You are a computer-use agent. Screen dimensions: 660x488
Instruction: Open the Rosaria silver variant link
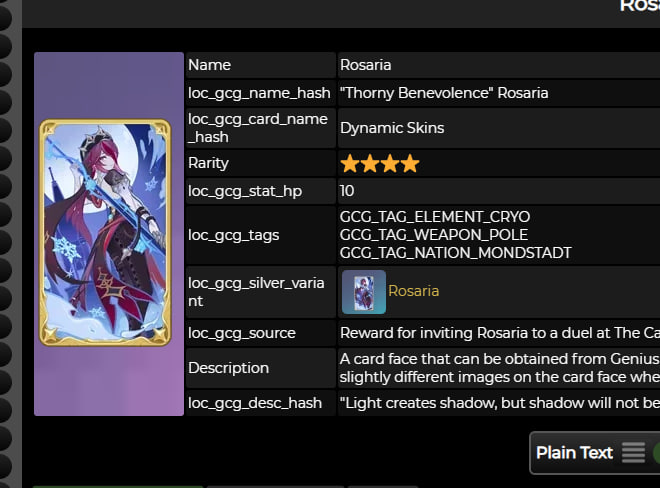[413, 291]
